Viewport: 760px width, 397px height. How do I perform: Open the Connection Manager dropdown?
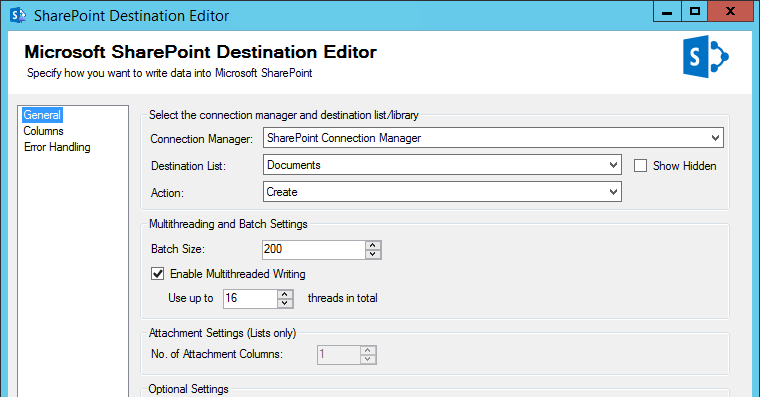[x=493, y=138]
